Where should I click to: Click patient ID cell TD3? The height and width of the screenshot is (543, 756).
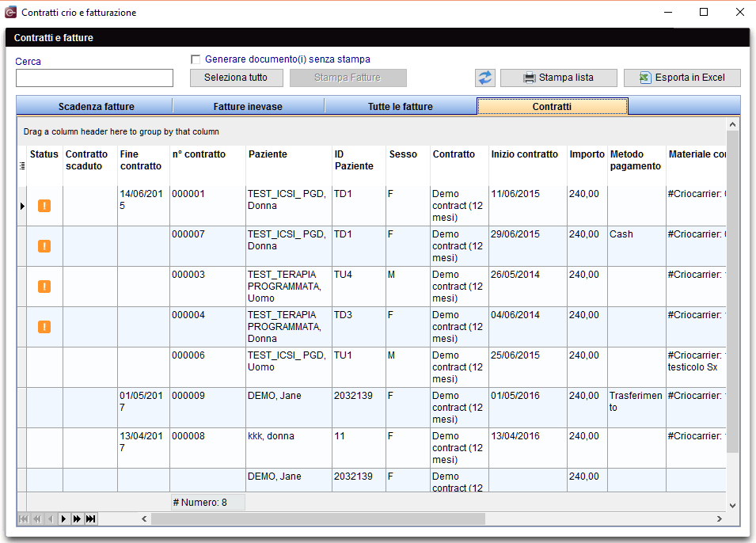pos(359,327)
